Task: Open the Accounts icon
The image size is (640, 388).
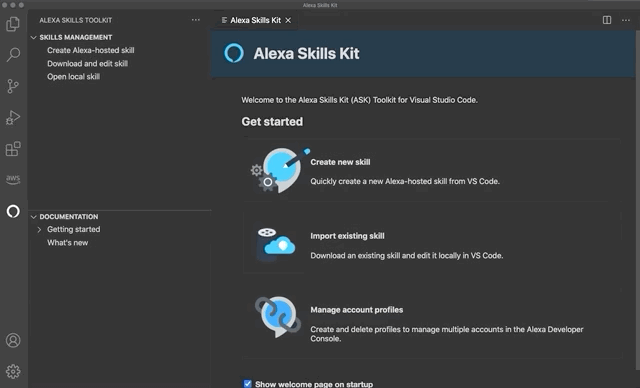Action: coord(13,340)
